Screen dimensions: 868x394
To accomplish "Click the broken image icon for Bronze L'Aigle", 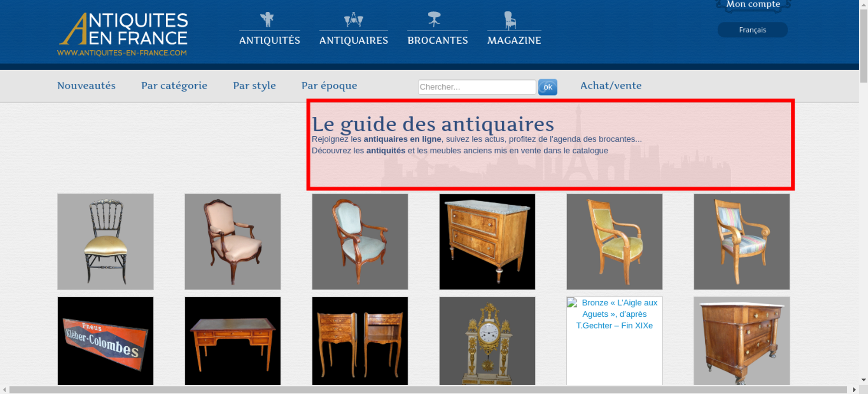I will [572, 302].
